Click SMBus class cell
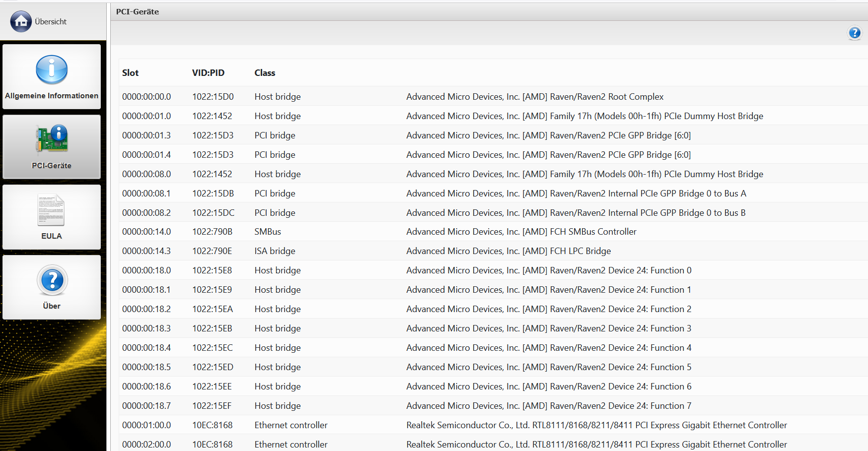Screen dimensions: 868x451 (x=268, y=232)
